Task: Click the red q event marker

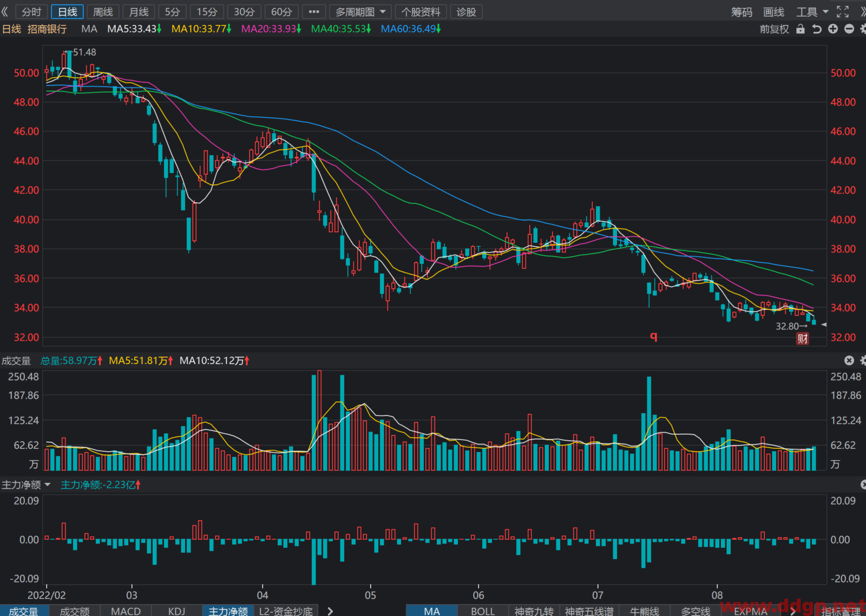Action: 654,336
